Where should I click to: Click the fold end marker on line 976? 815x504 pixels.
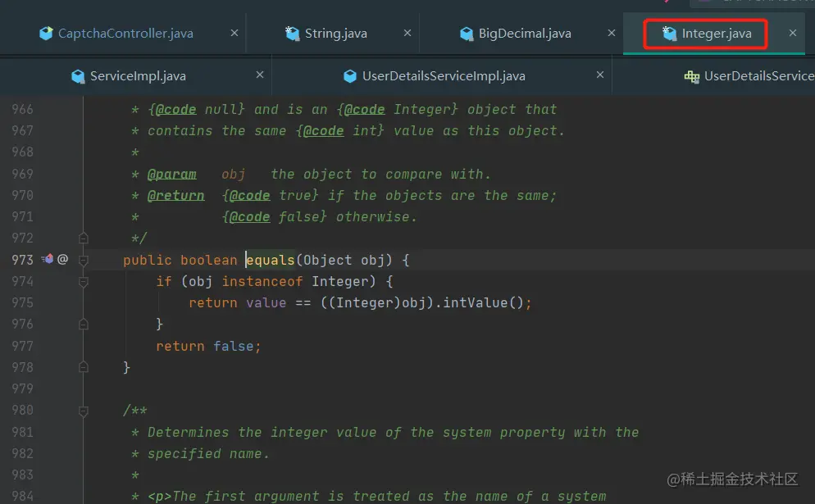[83, 325]
